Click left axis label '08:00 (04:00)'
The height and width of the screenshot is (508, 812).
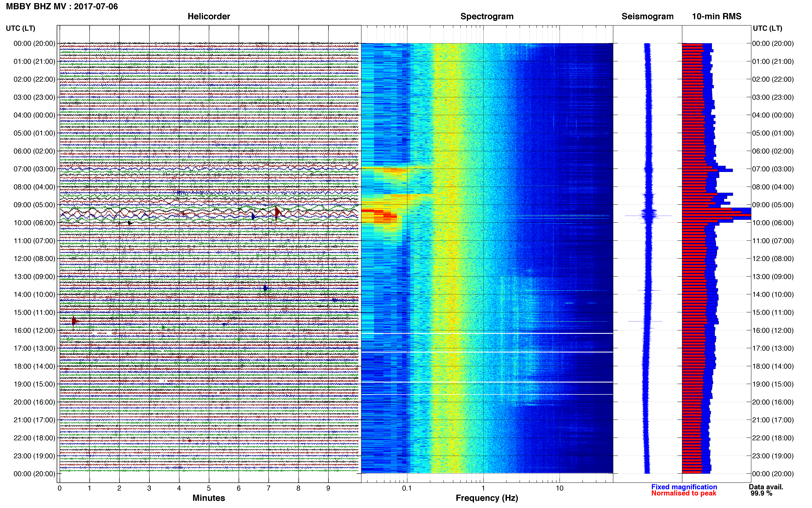(34, 187)
